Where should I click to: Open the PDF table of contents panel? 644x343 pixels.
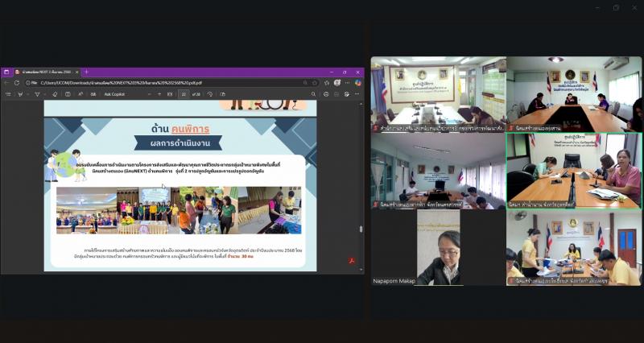pos(8,94)
